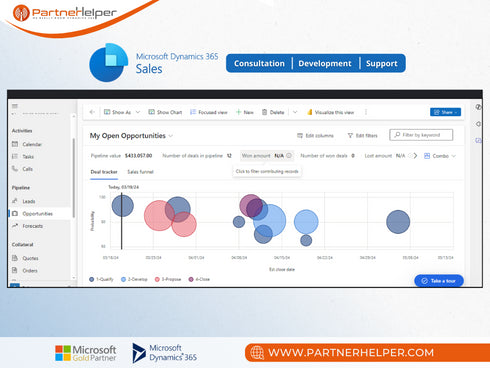The image size is (490, 368).
Task: Click Number of deals in pipeline metric
Action: click(197, 156)
